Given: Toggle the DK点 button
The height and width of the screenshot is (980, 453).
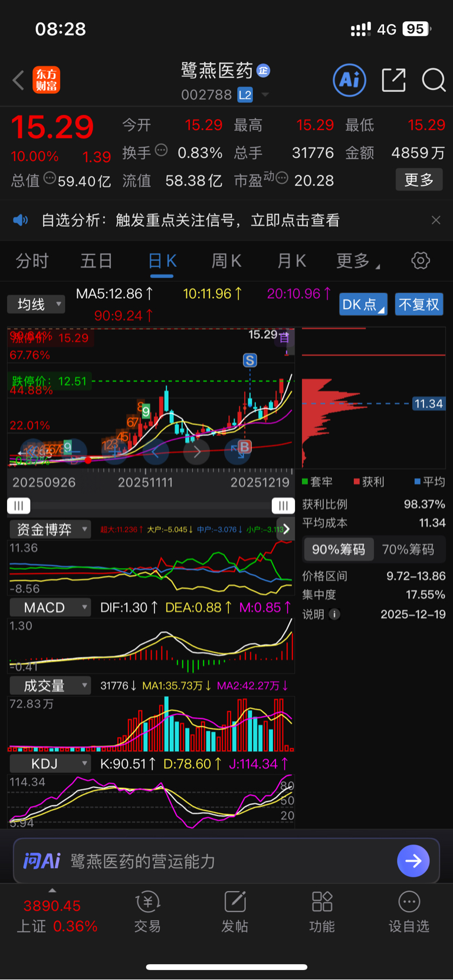Looking at the screenshot, I should (x=363, y=304).
